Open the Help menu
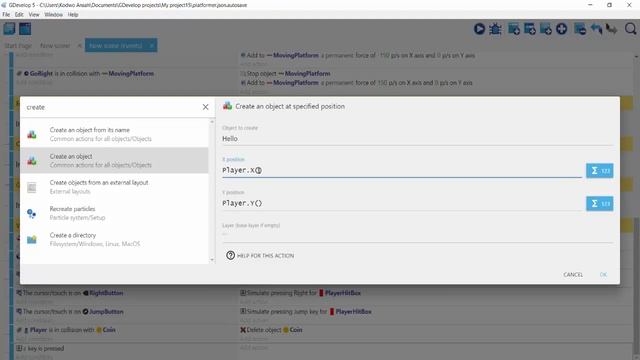The height and width of the screenshot is (360, 640). pos(73,14)
